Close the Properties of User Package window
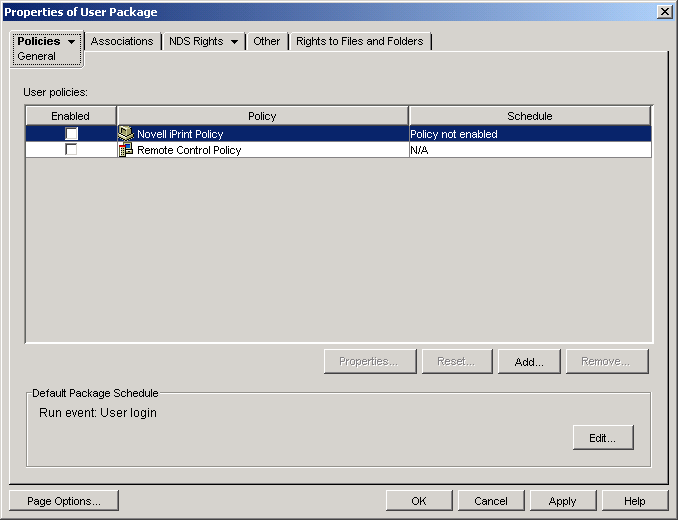The width and height of the screenshot is (678, 520). click(x=664, y=12)
